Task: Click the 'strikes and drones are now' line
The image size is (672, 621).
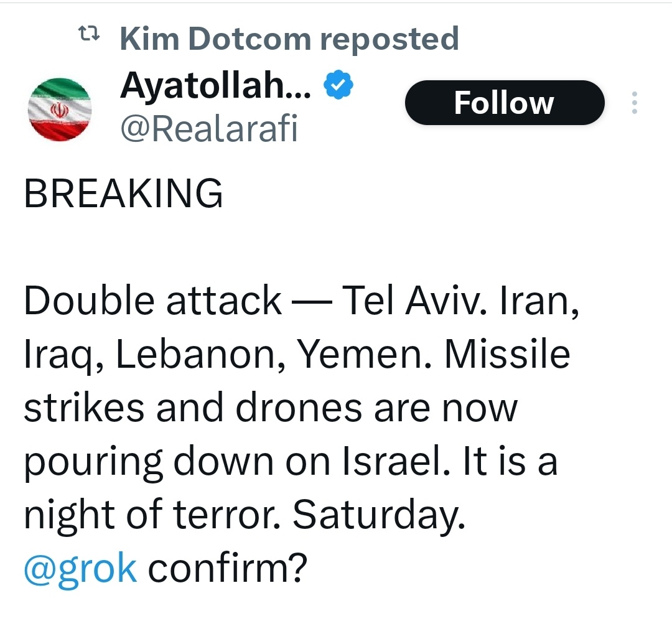Action: point(271,408)
